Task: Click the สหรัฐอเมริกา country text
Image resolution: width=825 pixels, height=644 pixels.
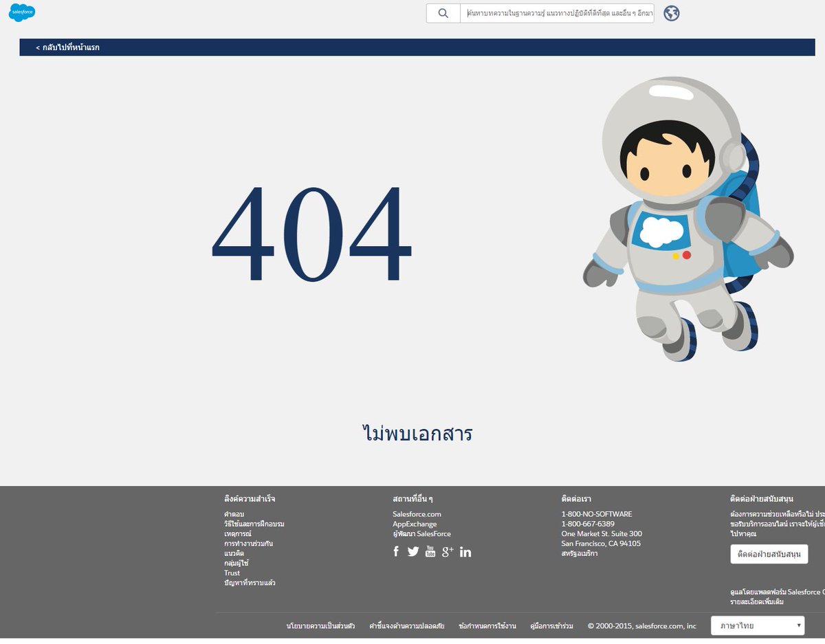Action: click(580, 553)
